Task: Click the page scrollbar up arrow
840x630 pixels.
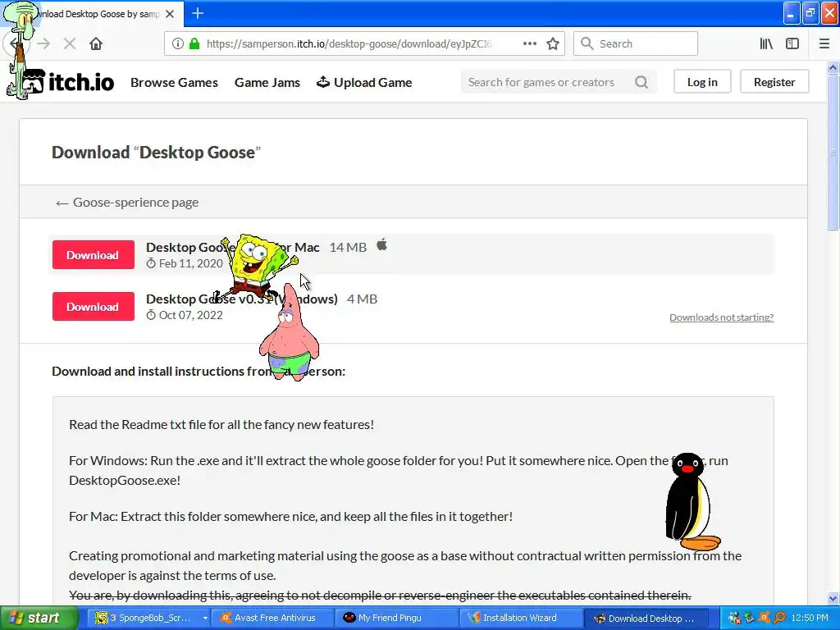Action: [833, 67]
